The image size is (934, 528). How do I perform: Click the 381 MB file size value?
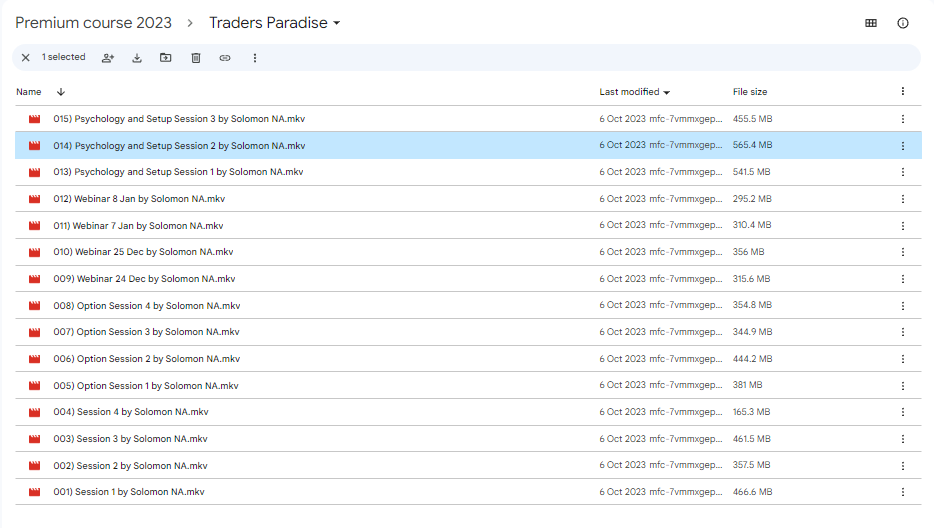tap(748, 385)
